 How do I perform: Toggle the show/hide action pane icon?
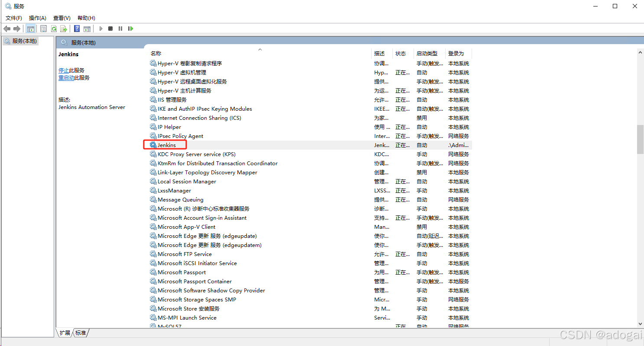[x=87, y=29]
